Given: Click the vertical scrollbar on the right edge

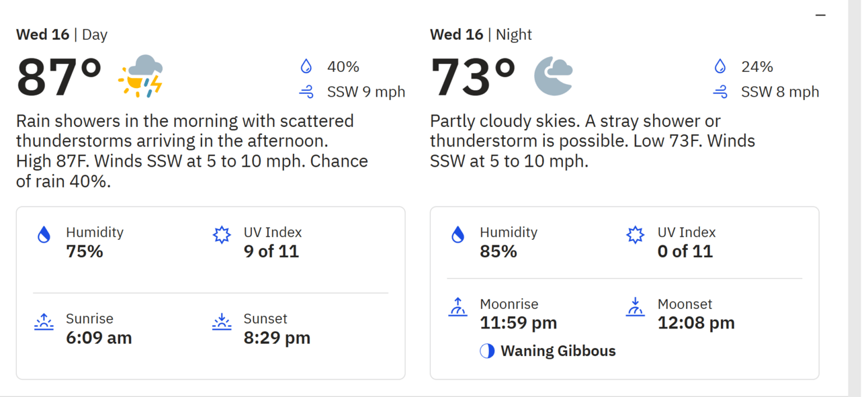Looking at the screenshot, I should tap(854, 198).
